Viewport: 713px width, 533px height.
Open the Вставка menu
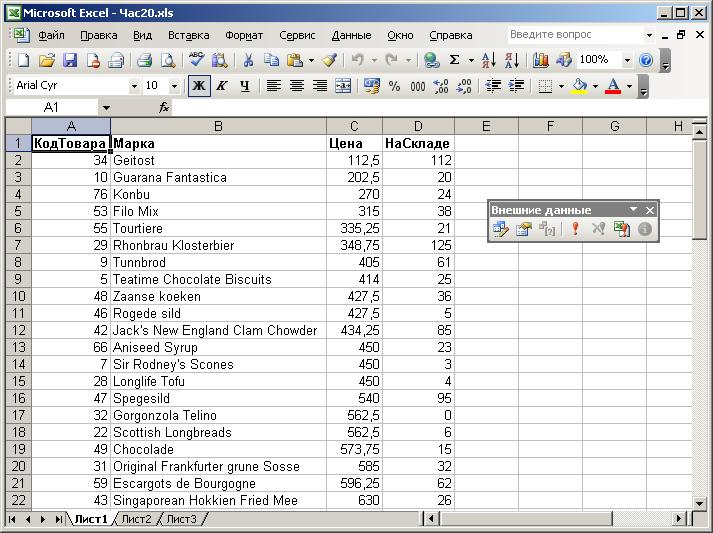189,35
